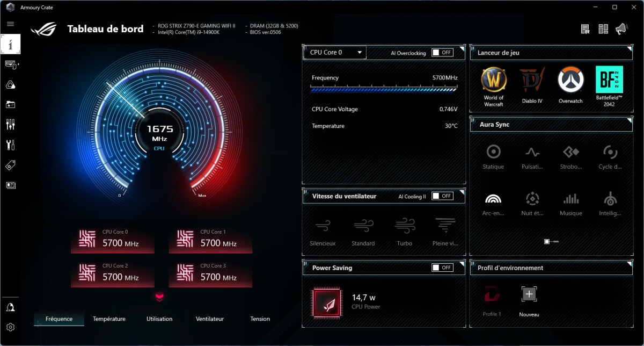Open the announcements megaphone icon
The height and width of the screenshot is (346, 644).
pos(621,29)
